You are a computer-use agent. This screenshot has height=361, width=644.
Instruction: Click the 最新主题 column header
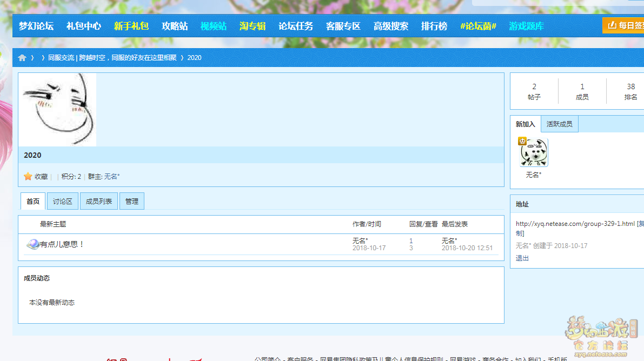coord(53,224)
